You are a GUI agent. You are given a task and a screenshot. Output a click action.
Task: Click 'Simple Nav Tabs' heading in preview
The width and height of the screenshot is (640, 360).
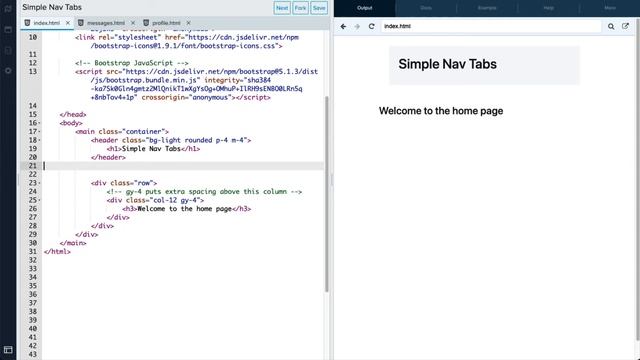[x=447, y=64]
